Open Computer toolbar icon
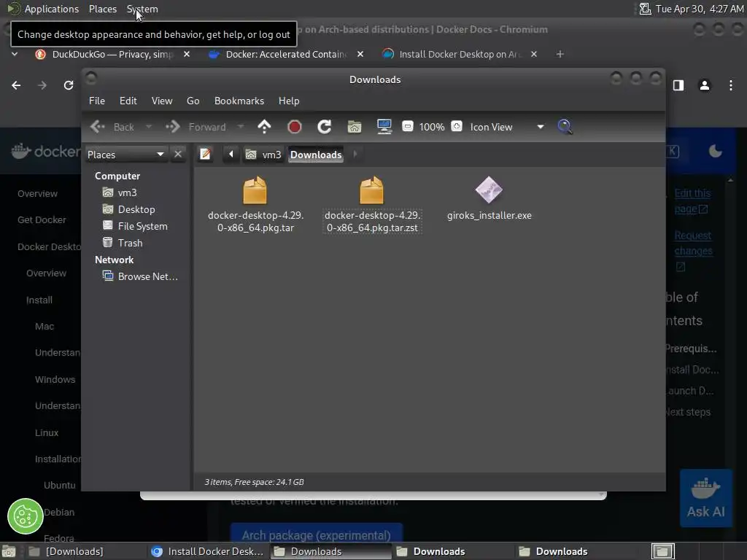This screenshot has width=747, height=560. [384, 127]
